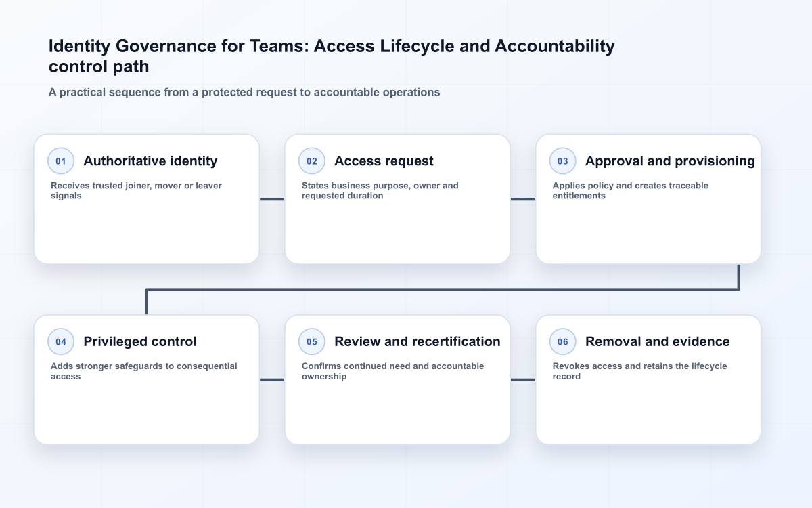Select the Removal and evidence heading
This screenshot has width=812, height=508.
coord(658,342)
